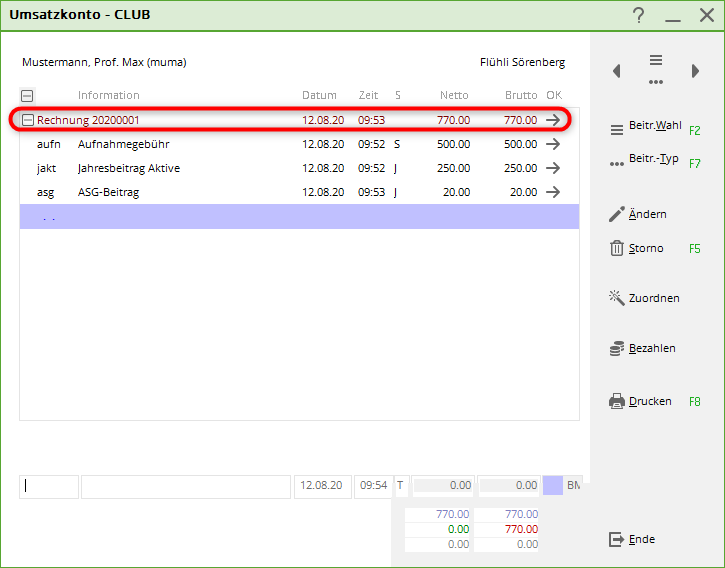Screen dimensions: 725x568
Task: Click the exit icon for Ende
Action: coord(617,540)
